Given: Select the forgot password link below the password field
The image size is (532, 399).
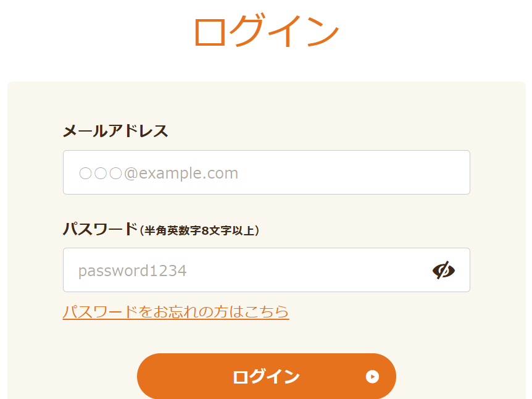Looking at the screenshot, I should [x=176, y=311].
